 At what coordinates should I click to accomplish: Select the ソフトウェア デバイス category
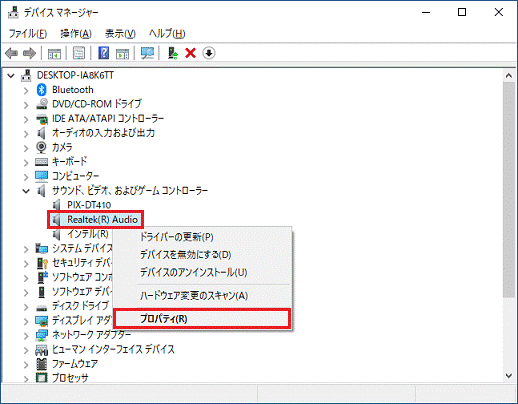82,292
